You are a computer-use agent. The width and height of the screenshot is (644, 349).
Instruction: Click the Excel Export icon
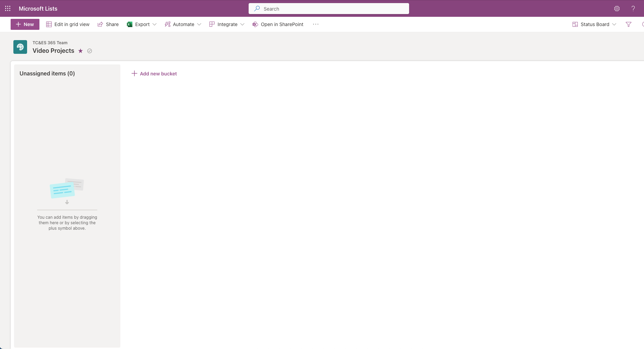coord(130,24)
